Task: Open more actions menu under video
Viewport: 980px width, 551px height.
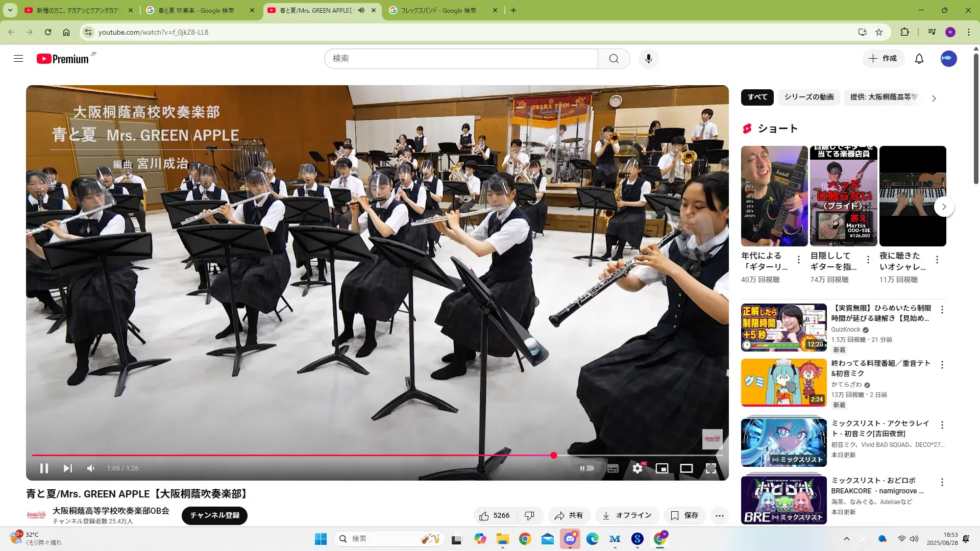Action: coord(720,516)
